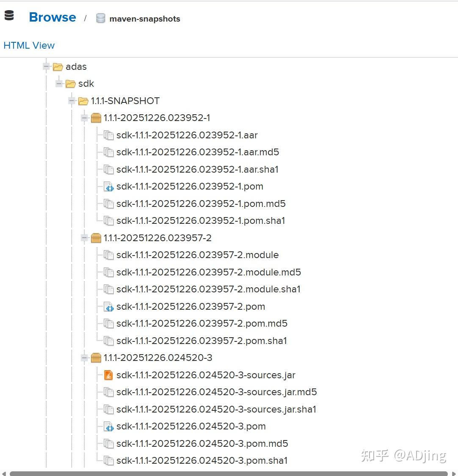
Task: Click the XML icon of sdk-1.1.1-20251226.024520-3.pom
Action: pyautogui.click(x=109, y=426)
